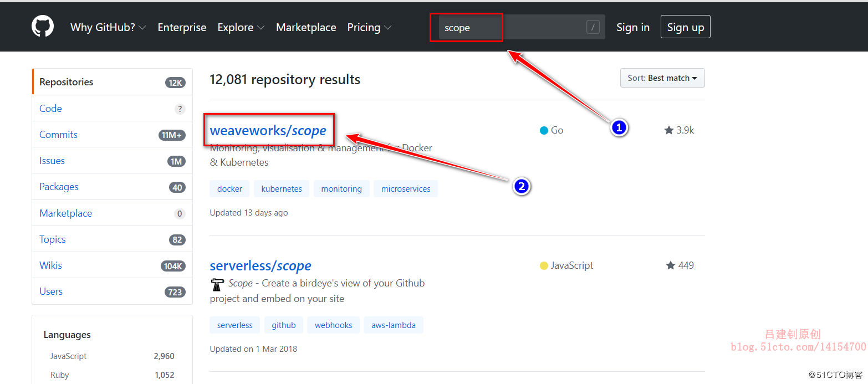Open the weaveworks/scope repository

point(268,131)
